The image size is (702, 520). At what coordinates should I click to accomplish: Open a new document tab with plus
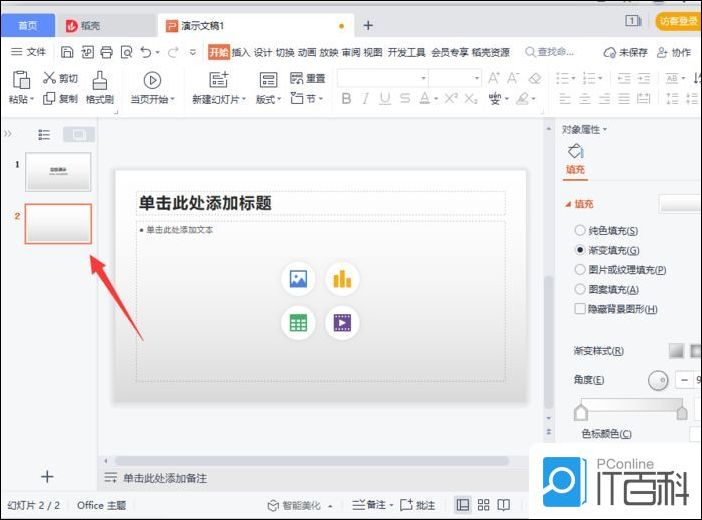point(368,26)
